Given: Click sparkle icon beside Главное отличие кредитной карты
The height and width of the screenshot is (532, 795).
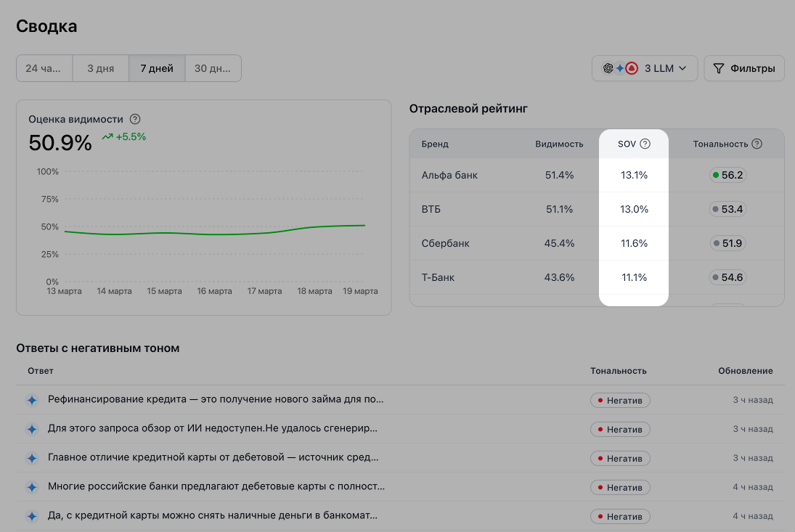Looking at the screenshot, I should tap(32, 458).
